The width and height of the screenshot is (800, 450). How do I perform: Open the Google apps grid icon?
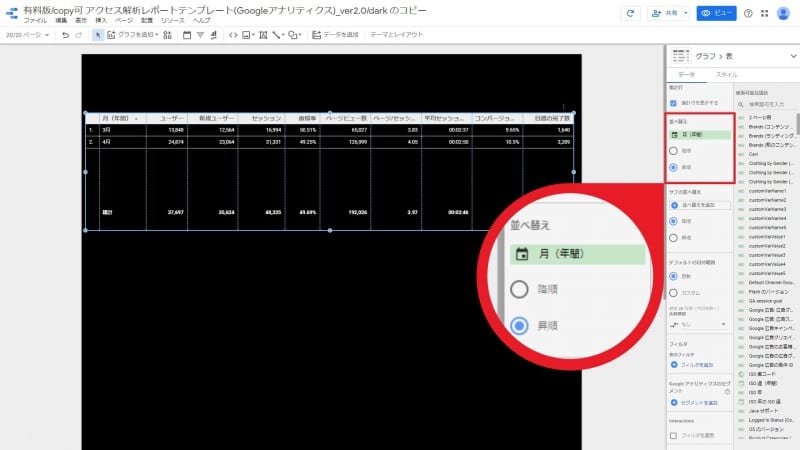764,13
